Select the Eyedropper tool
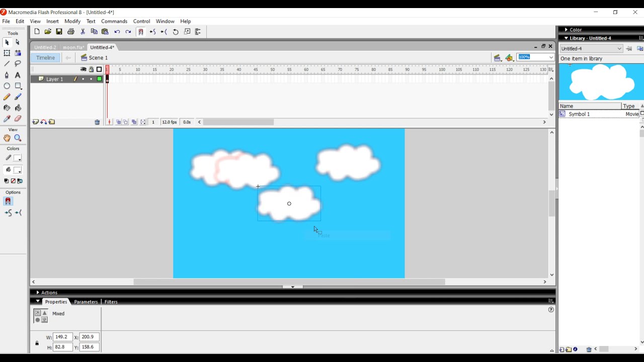644x362 pixels. [x=7, y=119]
